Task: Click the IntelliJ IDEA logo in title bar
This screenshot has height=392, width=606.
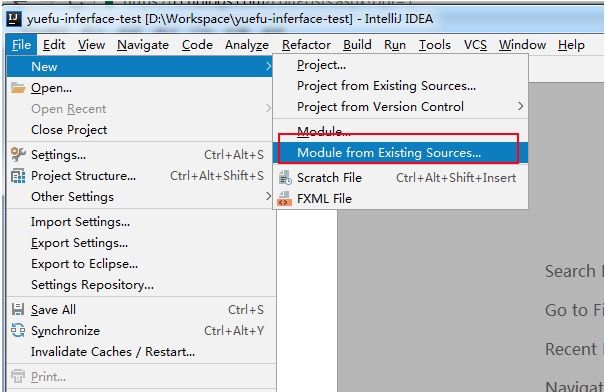Action: pyautogui.click(x=14, y=19)
